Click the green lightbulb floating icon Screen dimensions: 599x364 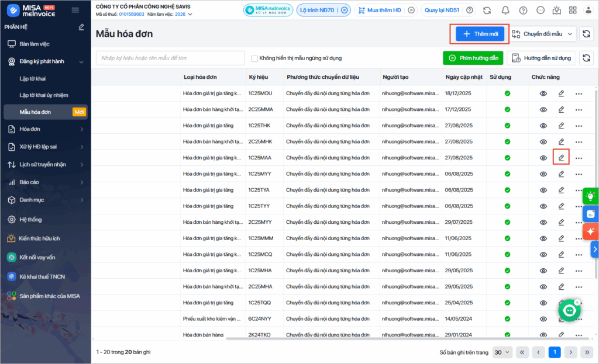pyautogui.click(x=591, y=196)
